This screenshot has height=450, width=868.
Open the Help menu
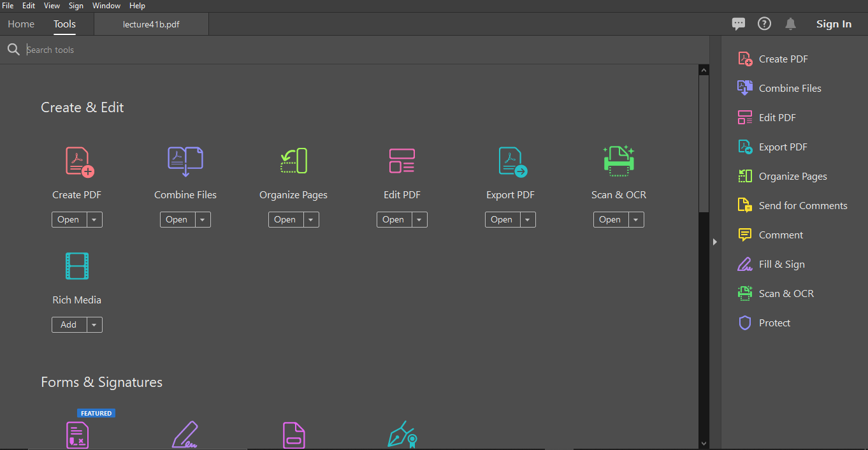tap(137, 5)
